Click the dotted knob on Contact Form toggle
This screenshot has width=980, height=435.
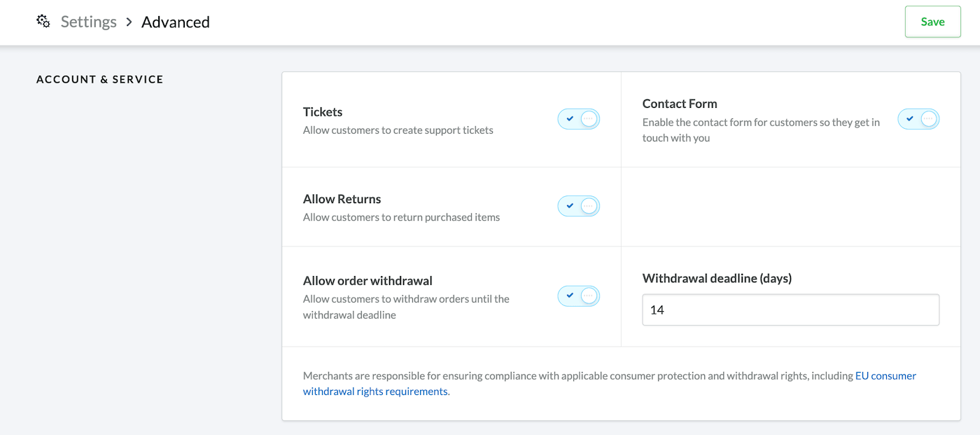point(929,119)
